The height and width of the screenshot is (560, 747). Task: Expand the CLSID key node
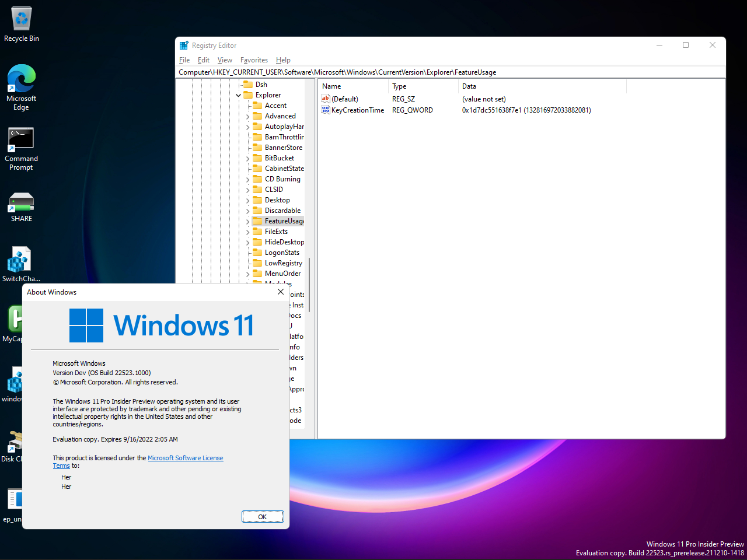coord(247,190)
